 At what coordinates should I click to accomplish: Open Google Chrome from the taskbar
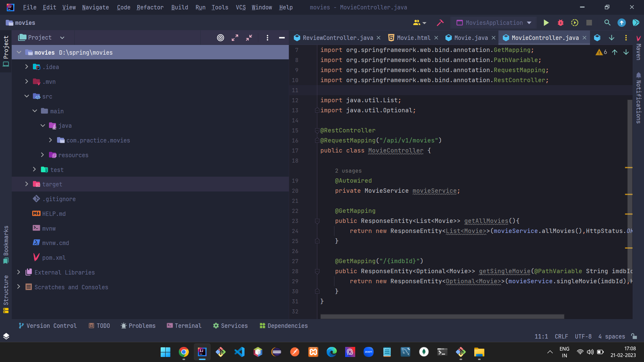click(x=183, y=352)
